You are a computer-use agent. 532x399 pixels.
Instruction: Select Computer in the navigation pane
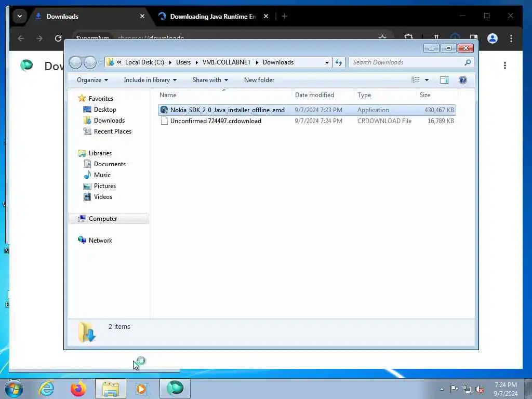tap(103, 219)
